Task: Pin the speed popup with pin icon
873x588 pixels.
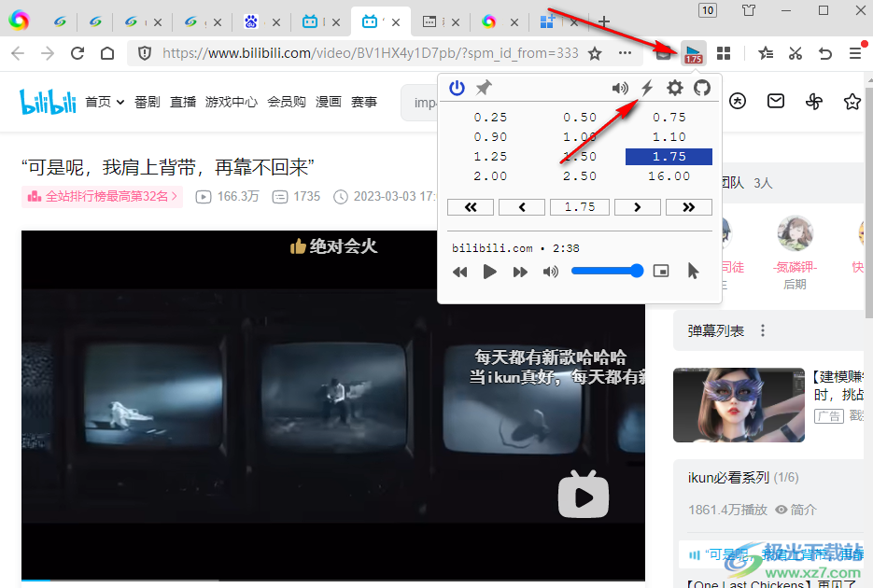Action: click(x=484, y=88)
